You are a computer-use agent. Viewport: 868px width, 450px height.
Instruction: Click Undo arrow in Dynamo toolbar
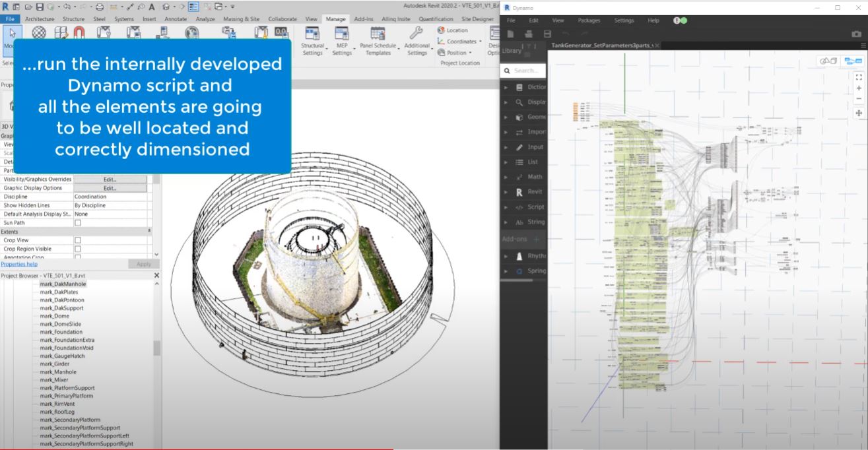coord(566,34)
